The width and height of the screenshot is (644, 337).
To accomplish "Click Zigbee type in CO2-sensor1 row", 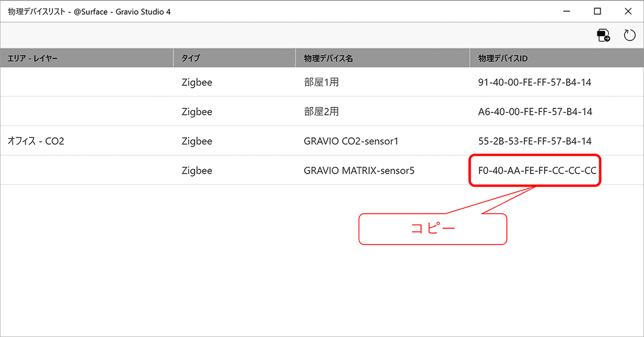I will pyautogui.click(x=197, y=141).
